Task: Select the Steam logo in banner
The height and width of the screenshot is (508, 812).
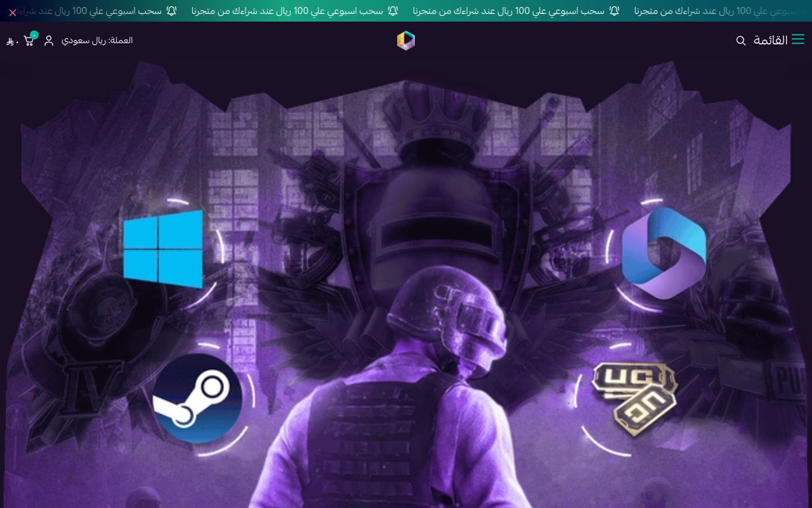Action: click(x=198, y=398)
